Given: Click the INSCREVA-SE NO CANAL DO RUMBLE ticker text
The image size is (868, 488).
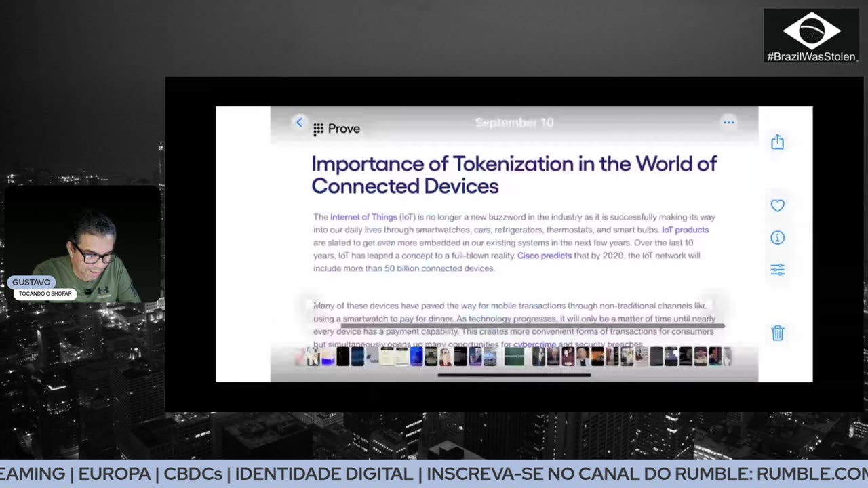Looking at the screenshot, I should click(589, 474).
